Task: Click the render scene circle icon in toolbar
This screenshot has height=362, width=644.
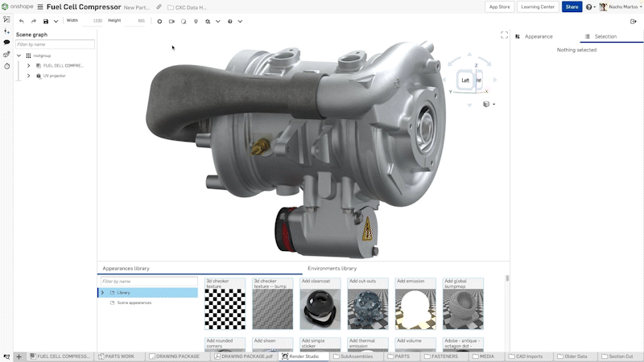Action: [159, 22]
